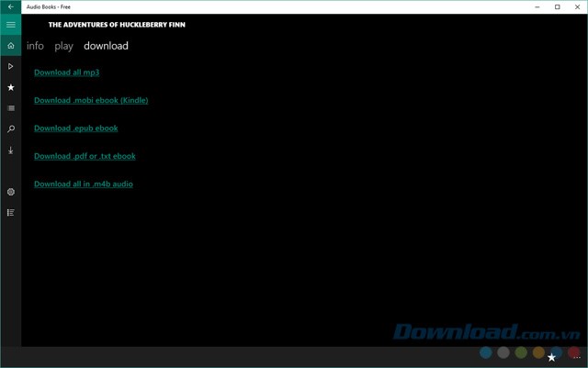The height and width of the screenshot is (368, 588).
Task: Select the download tab
Action: (x=106, y=46)
